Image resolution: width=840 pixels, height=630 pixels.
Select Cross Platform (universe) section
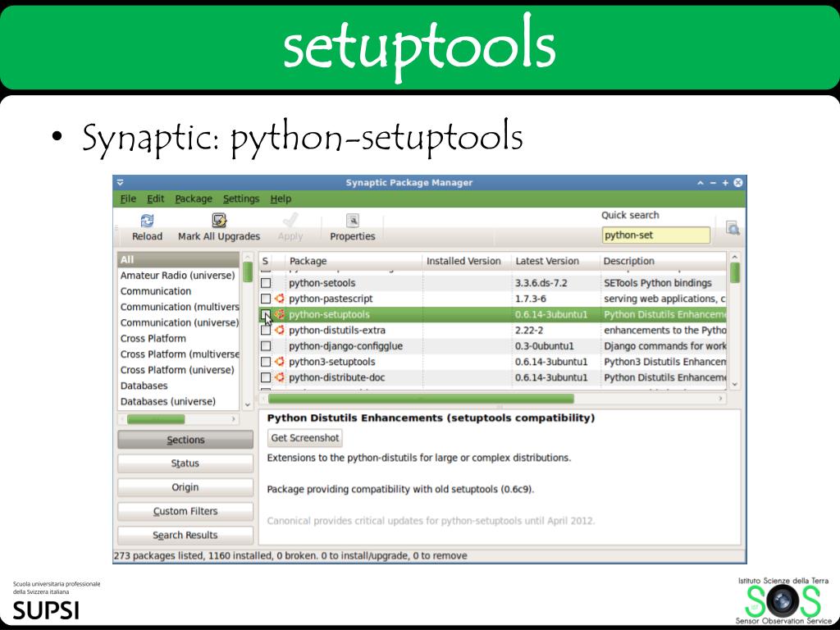click(178, 370)
